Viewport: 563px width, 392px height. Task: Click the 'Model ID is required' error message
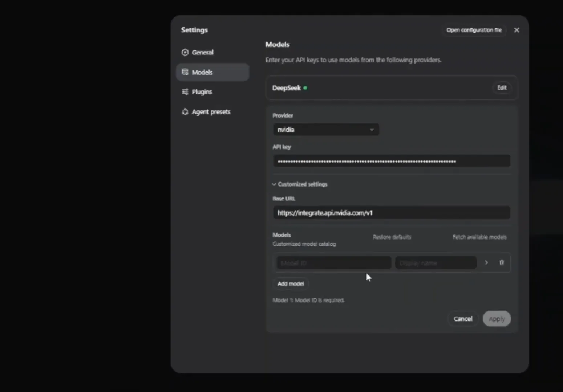coord(308,300)
